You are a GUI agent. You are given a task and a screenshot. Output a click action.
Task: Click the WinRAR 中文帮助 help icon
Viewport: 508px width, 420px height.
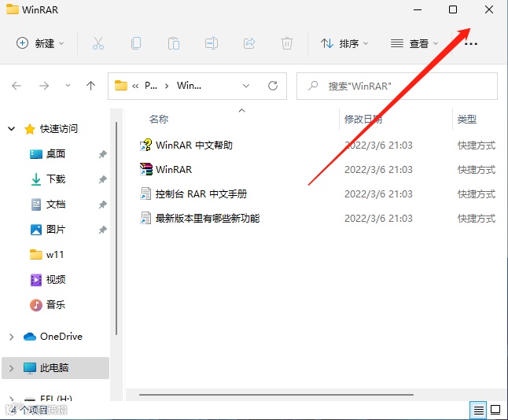145,146
